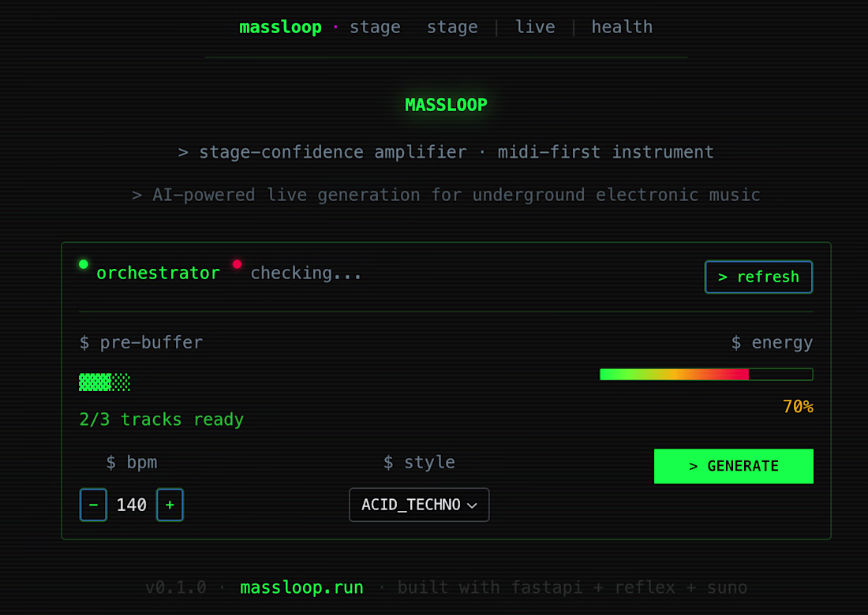Viewport: 868px width, 615px height.
Task: Open the stage link beside massloop brand
Action: (x=375, y=27)
